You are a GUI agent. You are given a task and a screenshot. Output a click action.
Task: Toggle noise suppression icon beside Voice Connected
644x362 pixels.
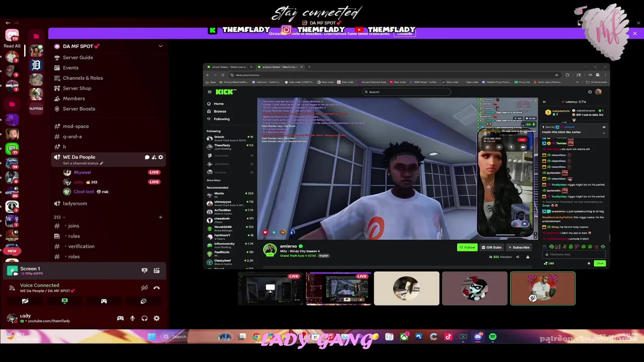pos(144,288)
